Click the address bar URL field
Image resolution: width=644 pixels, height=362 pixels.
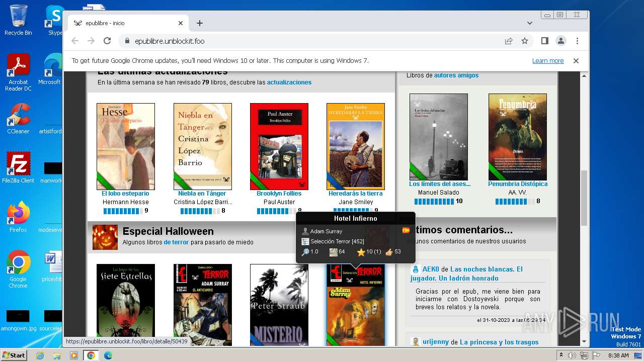pyautogui.click(x=312, y=41)
